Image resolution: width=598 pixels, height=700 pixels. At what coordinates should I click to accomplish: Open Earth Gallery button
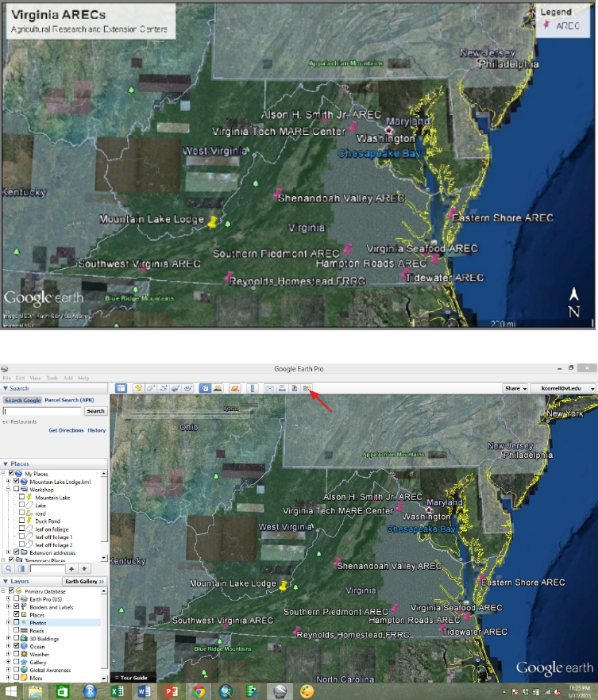(x=84, y=581)
